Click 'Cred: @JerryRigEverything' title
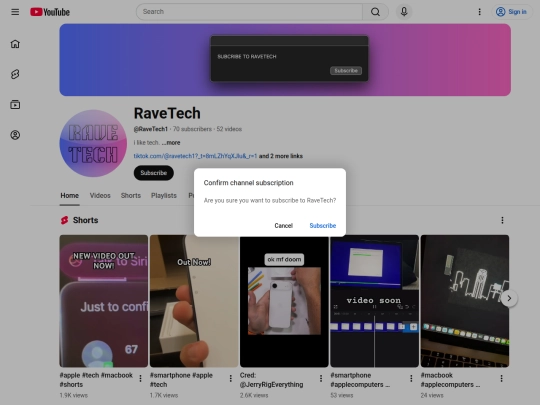Image resolution: width=540 pixels, height=405 pixels. click(272, 380)
